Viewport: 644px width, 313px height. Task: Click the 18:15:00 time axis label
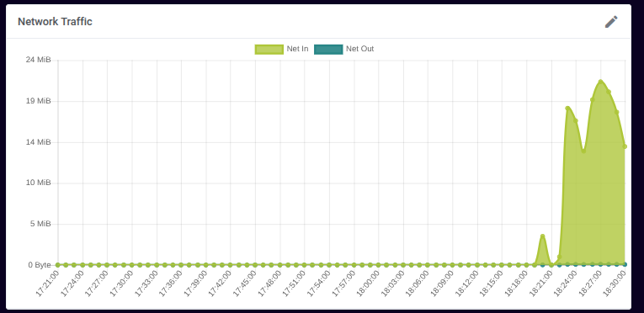tap(491, 284)
